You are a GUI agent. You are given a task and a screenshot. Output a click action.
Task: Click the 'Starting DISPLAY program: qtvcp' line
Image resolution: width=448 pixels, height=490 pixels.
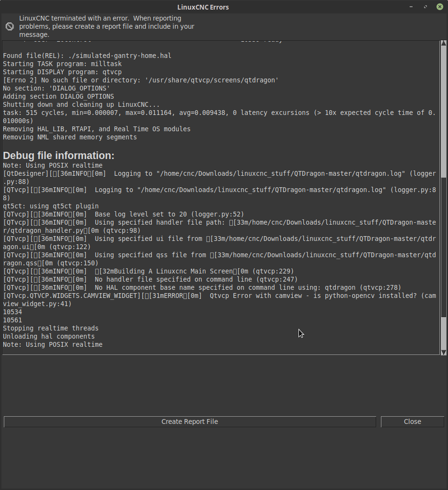[x=62, y=72]
